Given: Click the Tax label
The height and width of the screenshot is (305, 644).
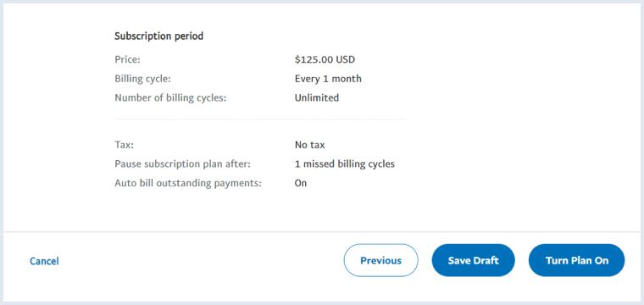Looking at the screenshot, I should tap(124, 145).
